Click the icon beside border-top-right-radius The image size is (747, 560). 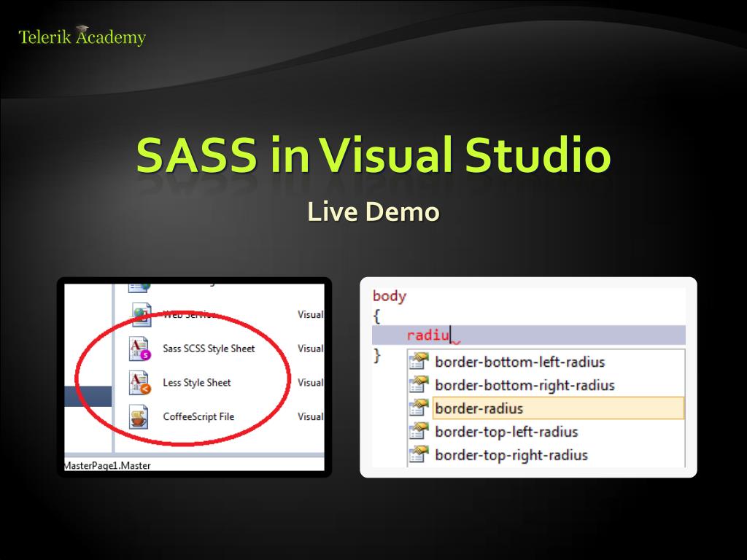(419, 454)
